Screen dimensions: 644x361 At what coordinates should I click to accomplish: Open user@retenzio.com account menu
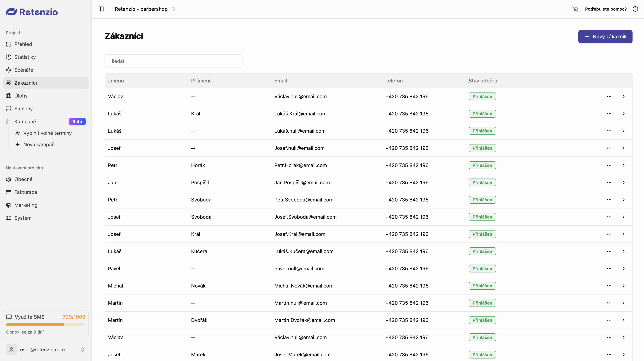[x=46, y=350]
